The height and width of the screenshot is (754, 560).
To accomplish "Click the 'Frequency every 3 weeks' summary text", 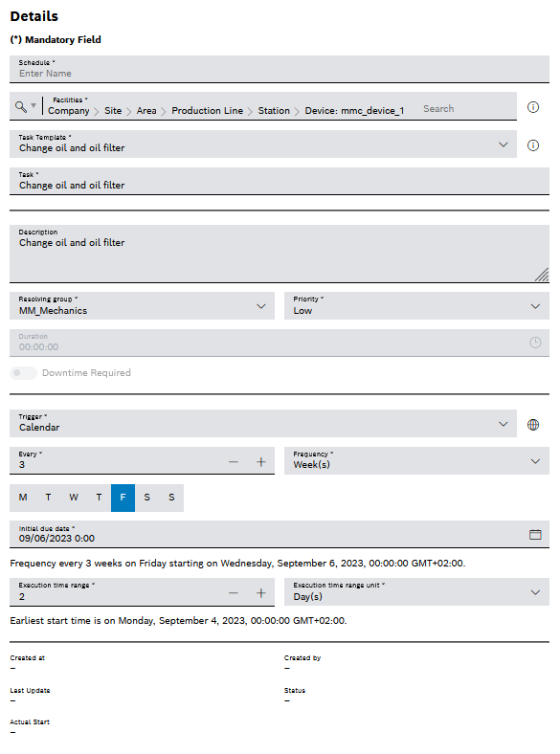I will click(x=237, y=563).
